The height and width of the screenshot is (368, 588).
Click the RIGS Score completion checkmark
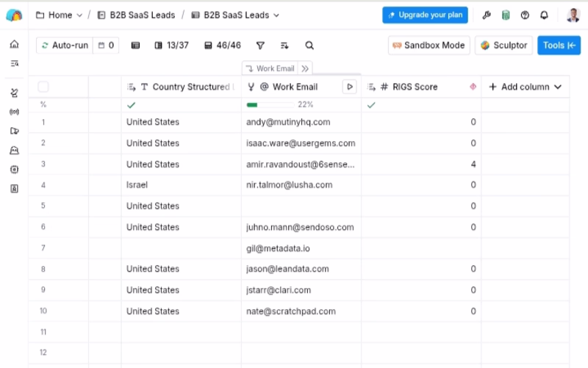pyautogui.click(x=371, y=105)
